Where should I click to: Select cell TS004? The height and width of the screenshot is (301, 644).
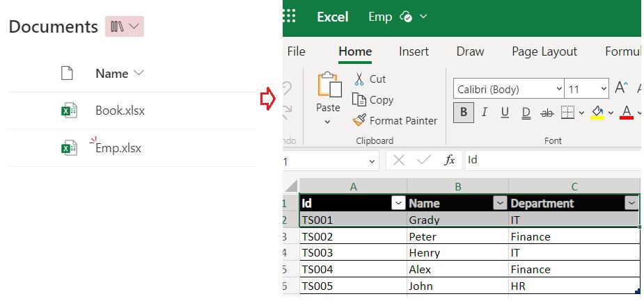click(x=353, y=269)
